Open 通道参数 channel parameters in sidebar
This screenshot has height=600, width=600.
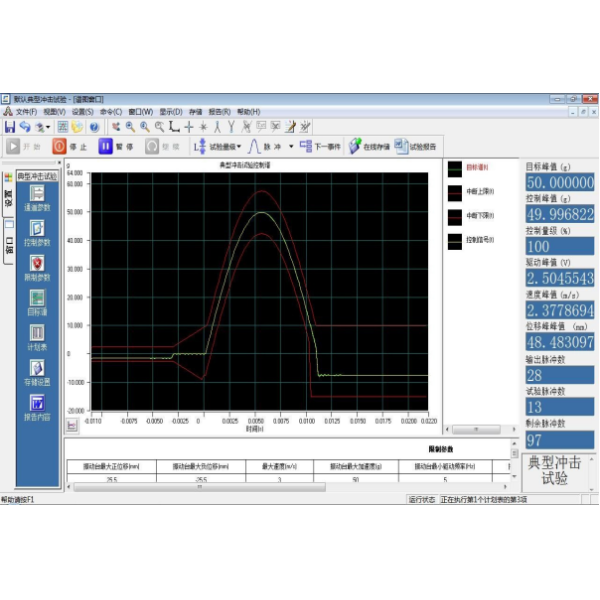point(37,198)
